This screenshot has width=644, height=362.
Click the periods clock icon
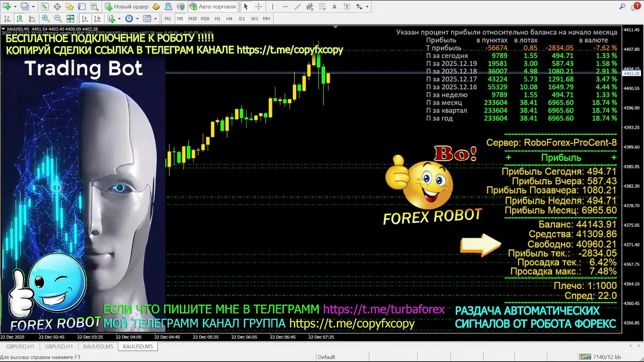[129, 19]
